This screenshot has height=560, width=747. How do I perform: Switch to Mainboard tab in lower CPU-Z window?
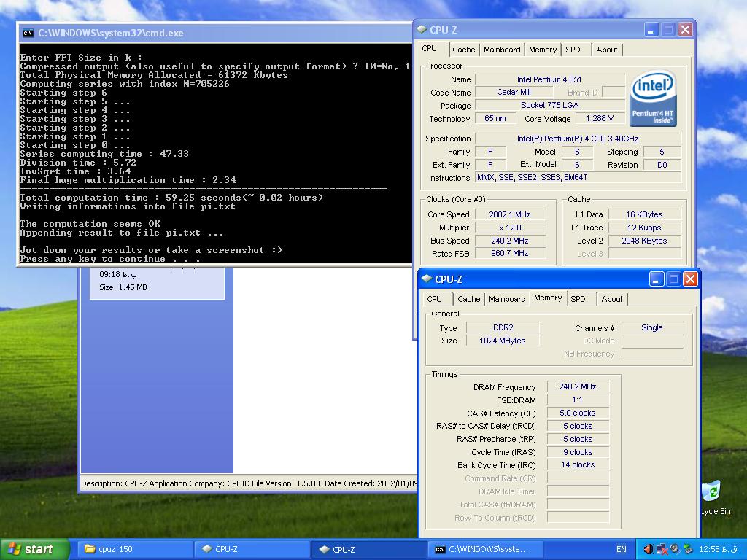click(507, 299)
